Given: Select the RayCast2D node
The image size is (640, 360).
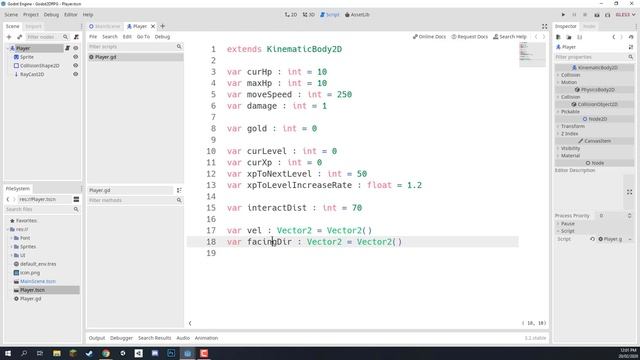Looking at the screenshot, I should click(32, 74).
